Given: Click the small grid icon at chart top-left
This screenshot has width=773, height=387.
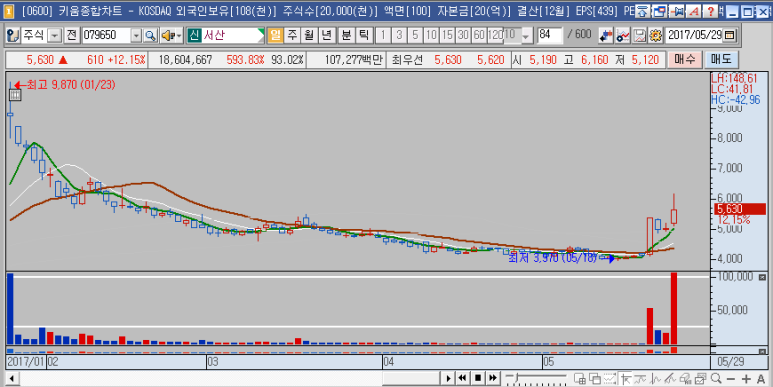Looking at the screenshot, I should point(15,96).
